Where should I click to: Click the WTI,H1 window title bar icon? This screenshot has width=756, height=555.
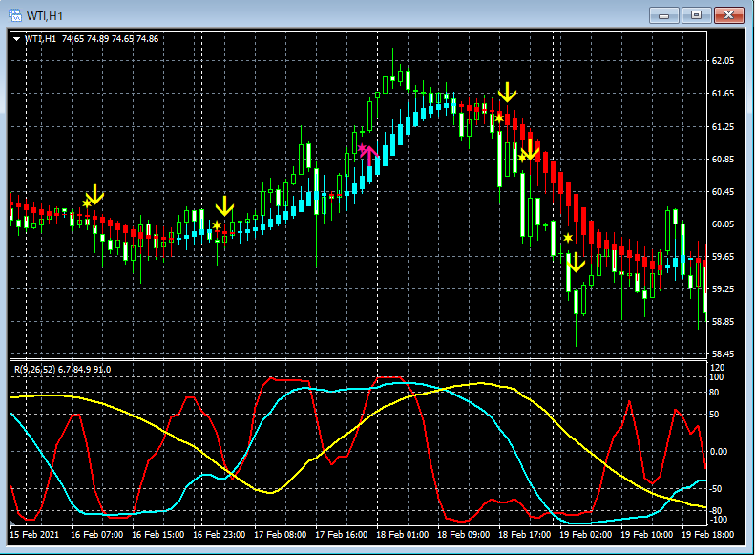[x=16, y=15]
